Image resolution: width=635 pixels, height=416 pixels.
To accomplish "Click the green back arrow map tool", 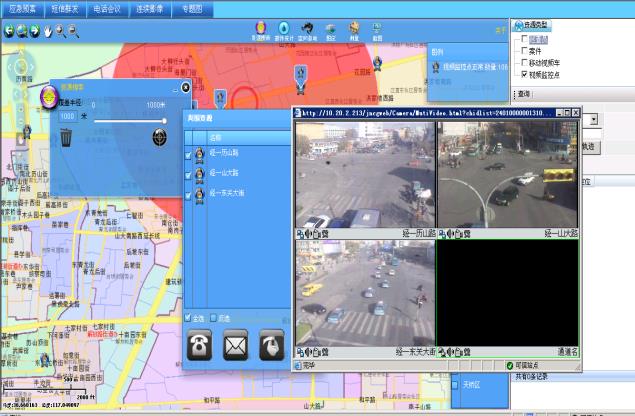I will point(9,30).
